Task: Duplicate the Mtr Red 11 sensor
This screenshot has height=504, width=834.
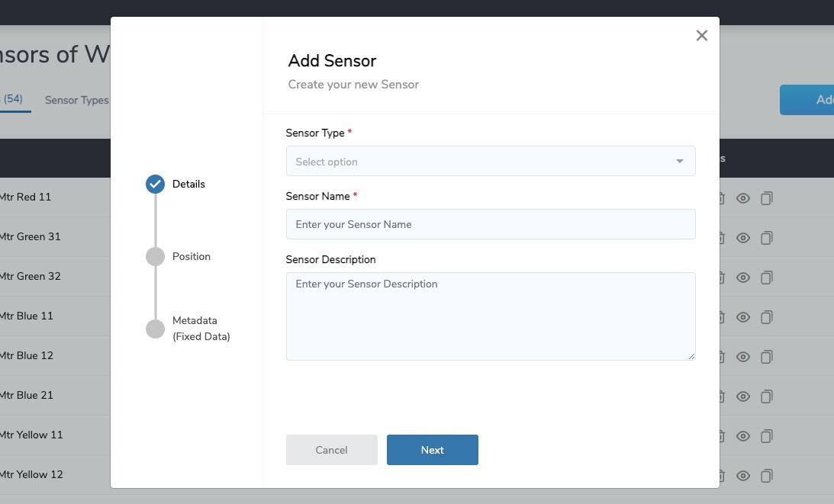Action: click(766, 197)
